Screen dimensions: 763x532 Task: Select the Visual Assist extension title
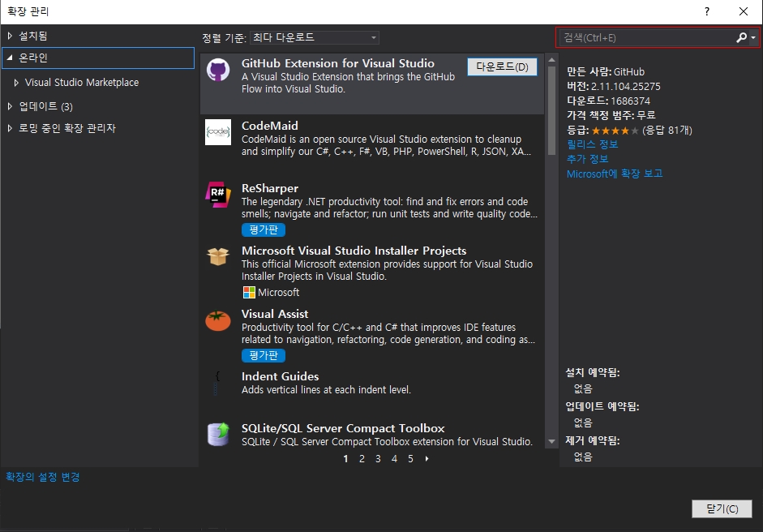(275, 314)
